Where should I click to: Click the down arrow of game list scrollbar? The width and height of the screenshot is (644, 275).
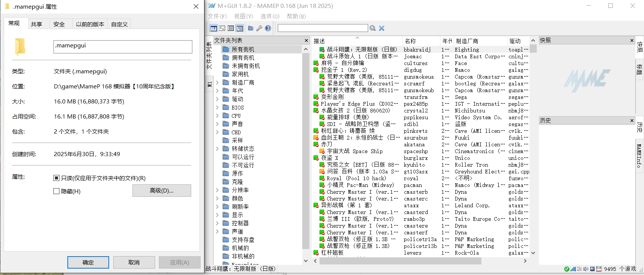pos(533,253)
